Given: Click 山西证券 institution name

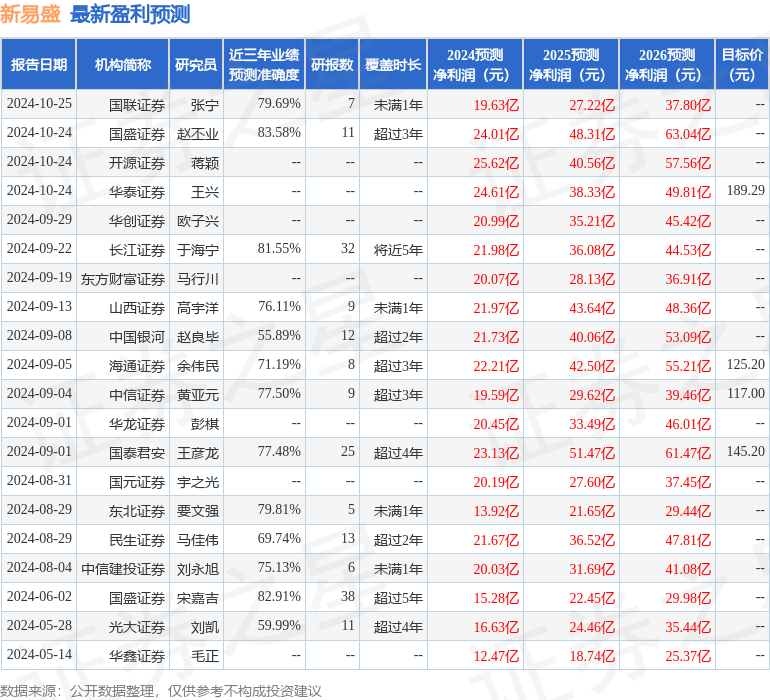Looking at the screenshot, I should pyautogui.click(x=137, y=308).
